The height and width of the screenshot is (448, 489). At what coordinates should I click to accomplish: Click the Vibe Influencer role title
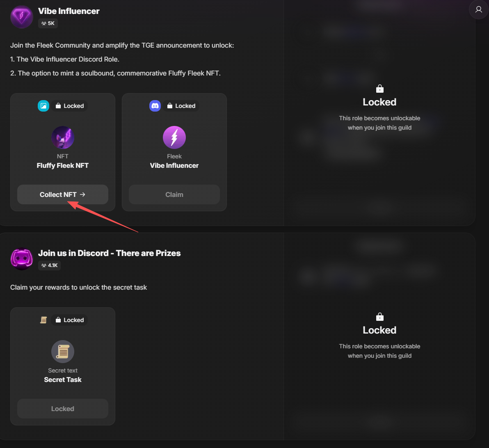[69, 11]
